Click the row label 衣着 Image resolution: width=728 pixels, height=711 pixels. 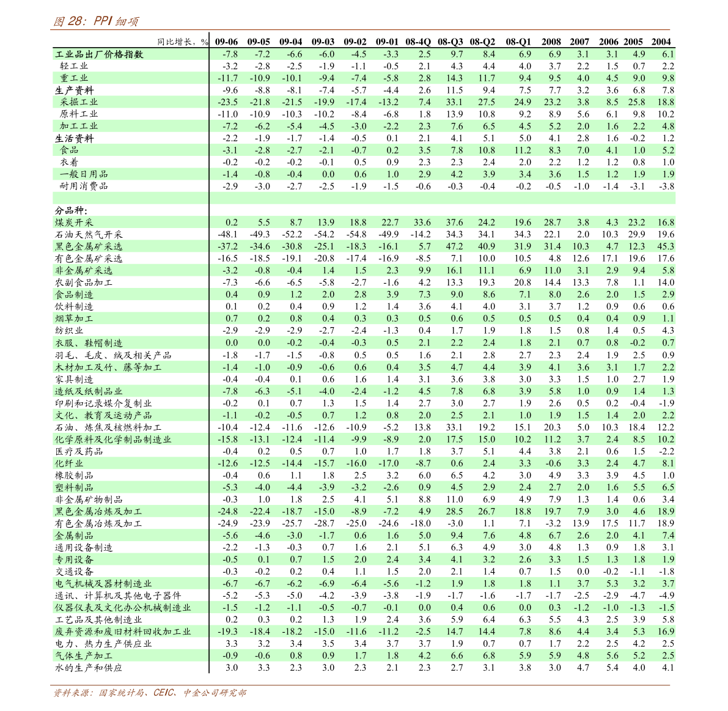pyautogui.click(x=68, y=163)
